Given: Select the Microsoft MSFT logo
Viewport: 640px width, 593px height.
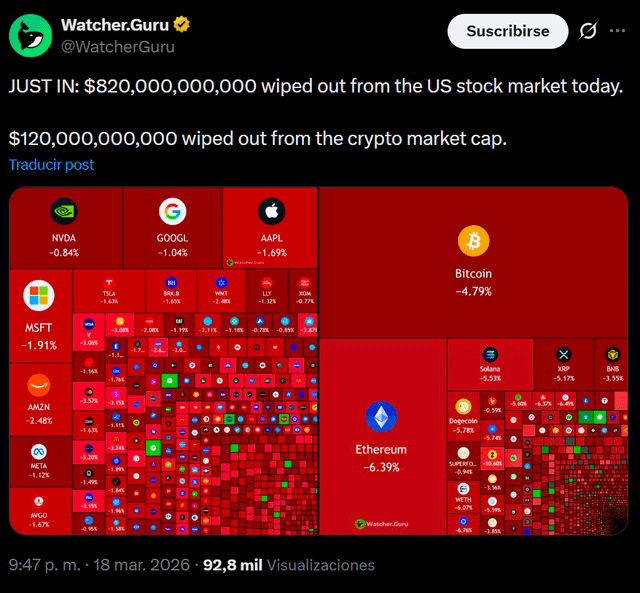Looking at the screenshot, I should coord(39,296).
